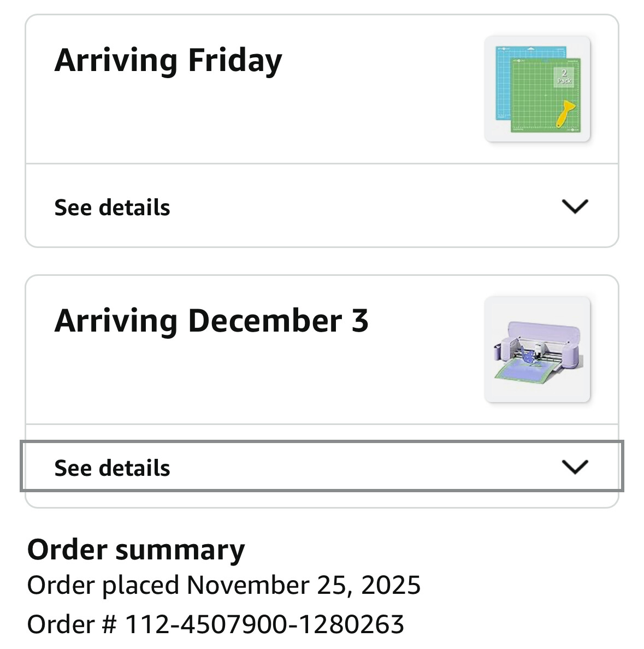Open the cutting mats product thumbnail

(537, 89)
